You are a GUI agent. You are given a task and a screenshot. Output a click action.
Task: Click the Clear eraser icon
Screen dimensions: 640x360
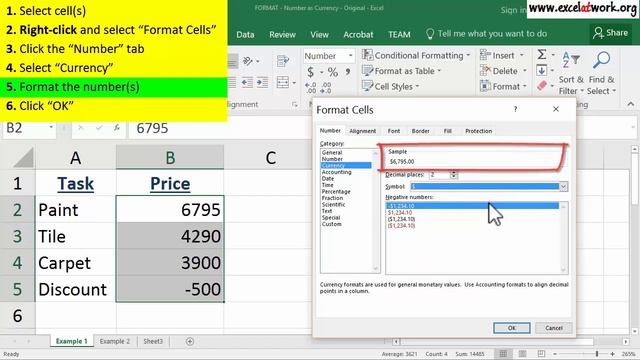click(542, 86)
